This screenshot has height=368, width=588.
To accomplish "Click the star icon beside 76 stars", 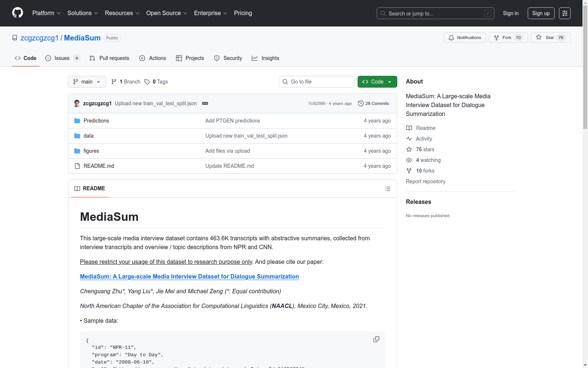I will (x=409, y=149).
